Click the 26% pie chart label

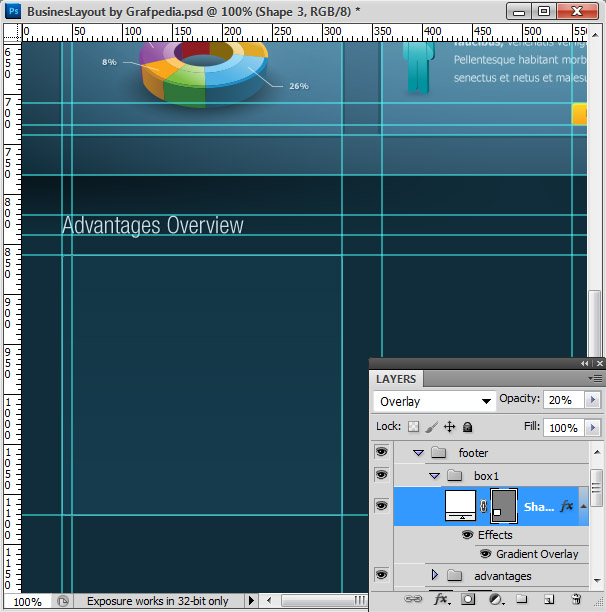[x=299, y=86]
